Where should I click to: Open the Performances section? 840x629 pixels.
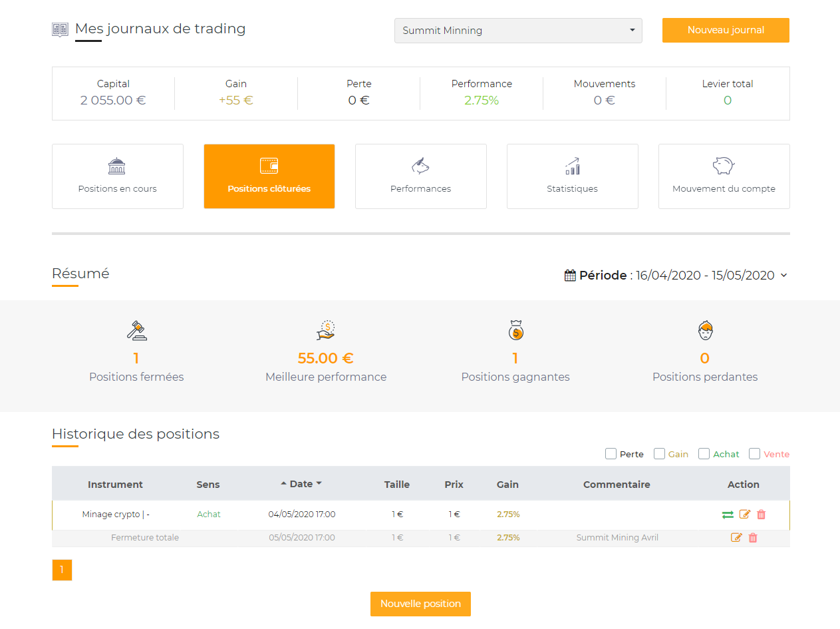tap(420, 176)
